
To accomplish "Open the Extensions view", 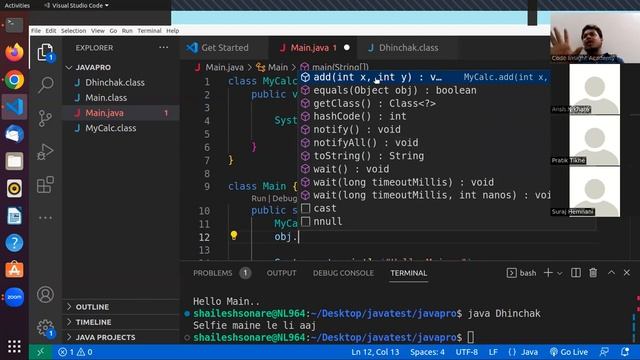I will tap(45, 184).
